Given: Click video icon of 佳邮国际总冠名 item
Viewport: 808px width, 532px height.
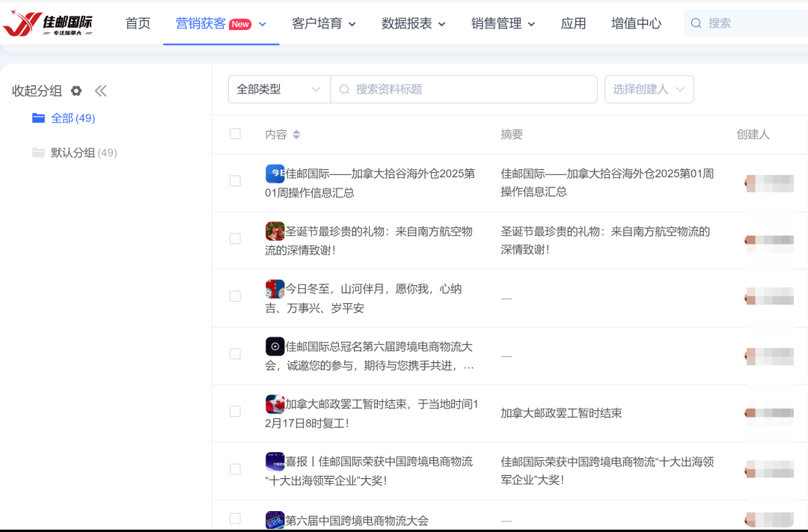Looking at the screenshot, I should tap(275, 346).
